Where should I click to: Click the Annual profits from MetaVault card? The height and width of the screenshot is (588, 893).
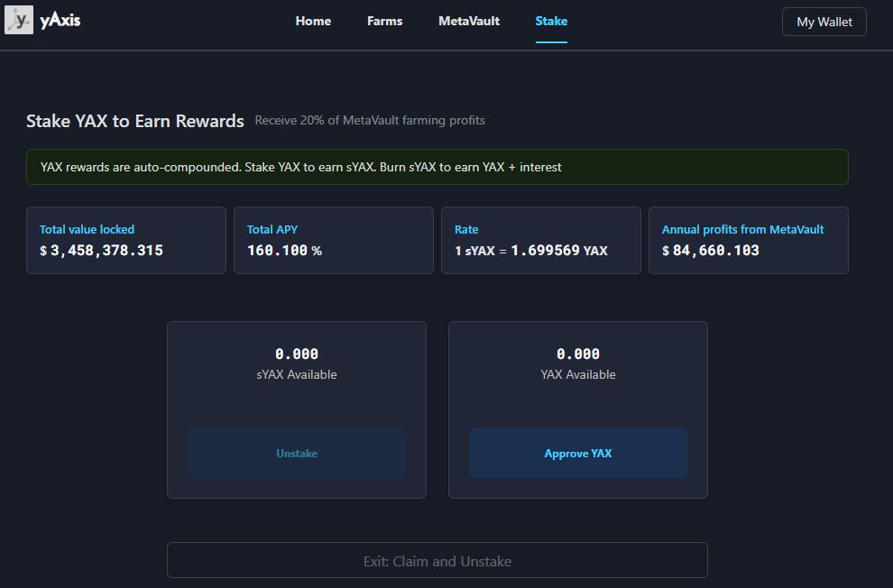pos(749,240)
